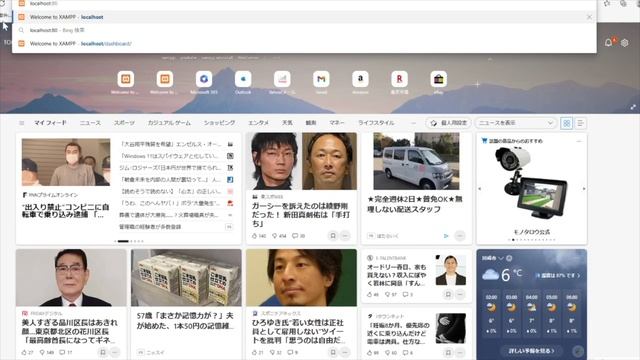Open the ひろゆき氏 article photo

click(x=301, y=278)
